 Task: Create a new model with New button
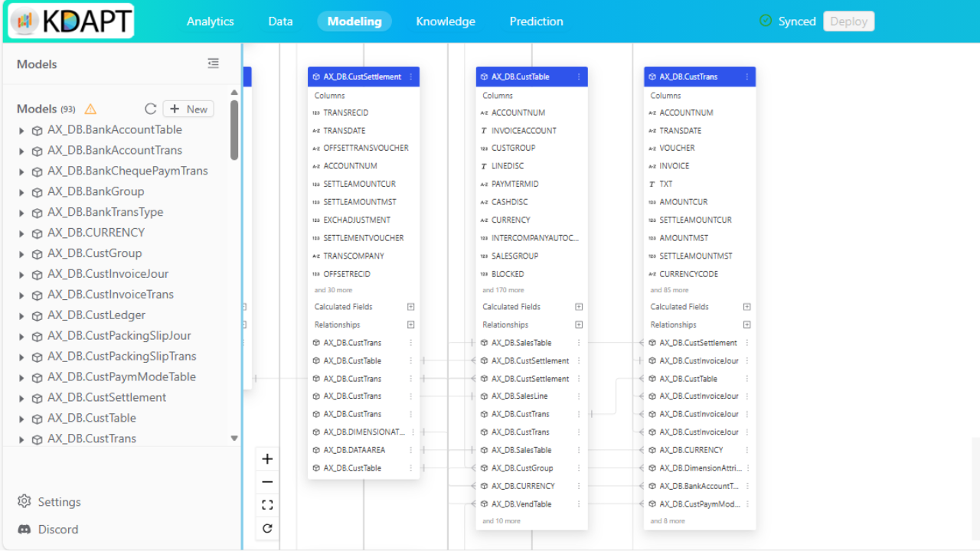click(188, 109)
